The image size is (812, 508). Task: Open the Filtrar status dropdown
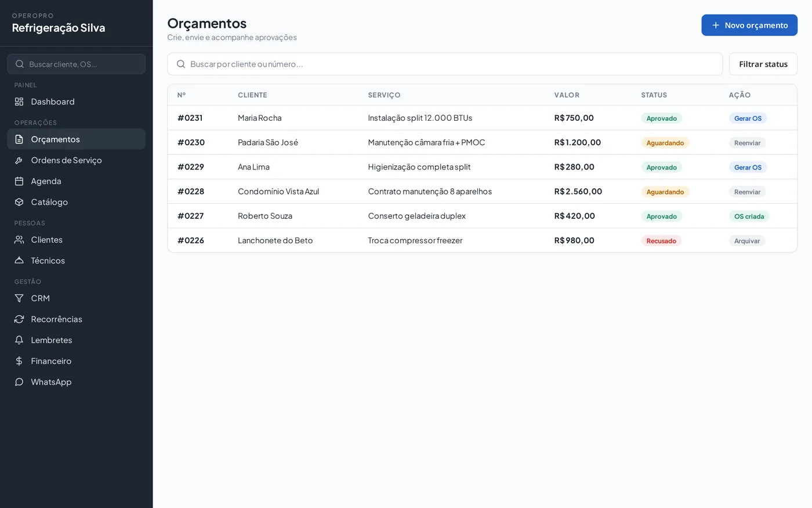click(x=763, y=64)
